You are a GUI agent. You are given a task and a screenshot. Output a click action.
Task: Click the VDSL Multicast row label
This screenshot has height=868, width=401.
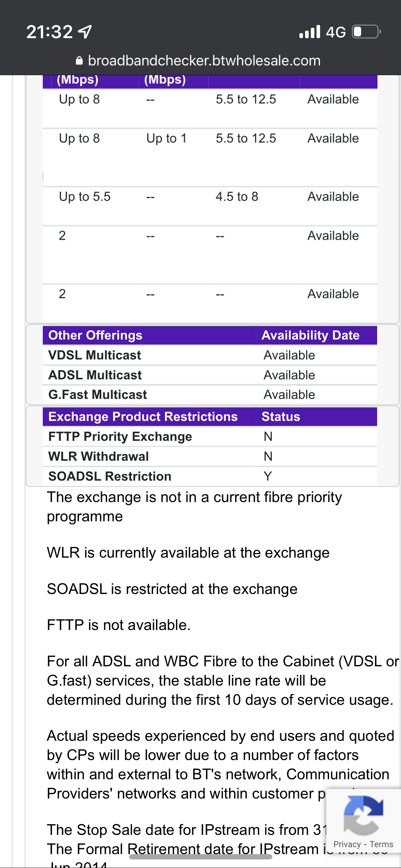(x=95, y=355)
